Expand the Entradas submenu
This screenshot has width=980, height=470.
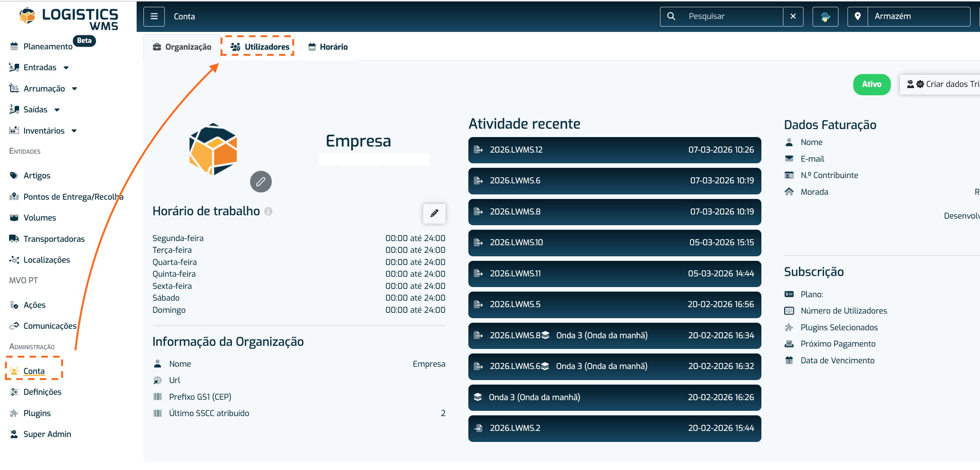[x=66, y=68]
